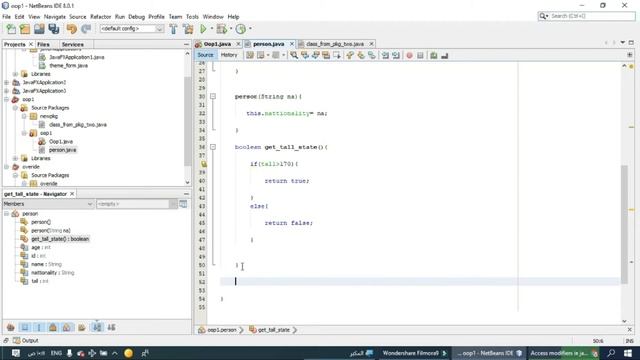Click the red Start Macro Recording icon

click(409, 55)
